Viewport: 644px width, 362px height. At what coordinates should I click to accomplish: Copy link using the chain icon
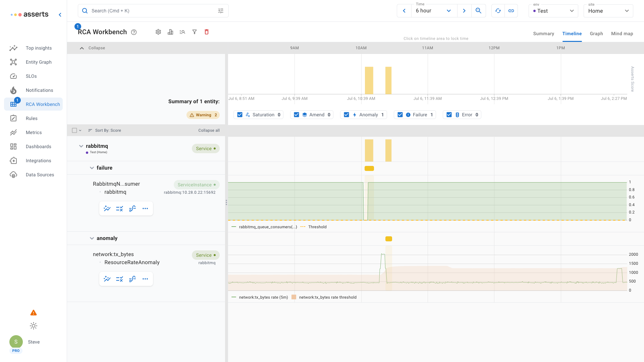point(511,11)
